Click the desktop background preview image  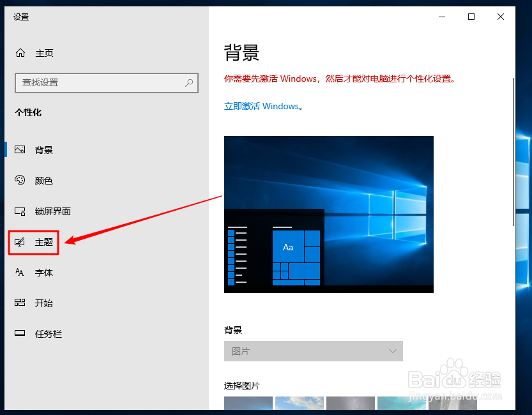point(328,215)
